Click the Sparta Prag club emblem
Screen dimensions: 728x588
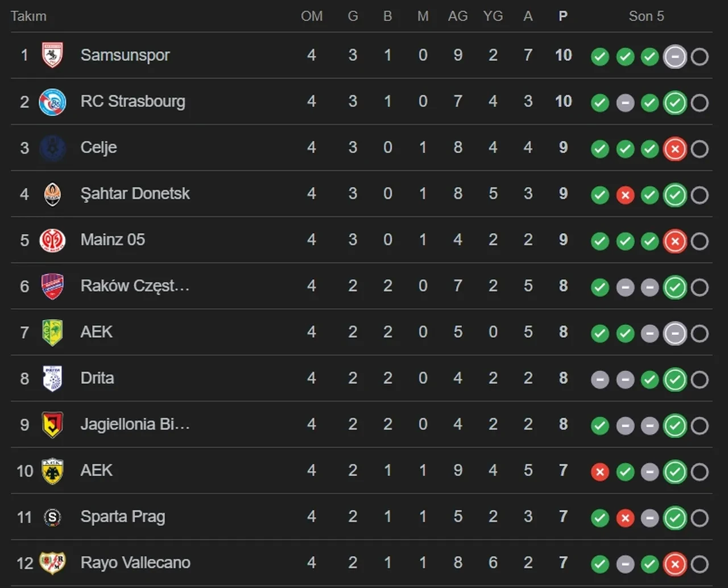tap(53, 517)
